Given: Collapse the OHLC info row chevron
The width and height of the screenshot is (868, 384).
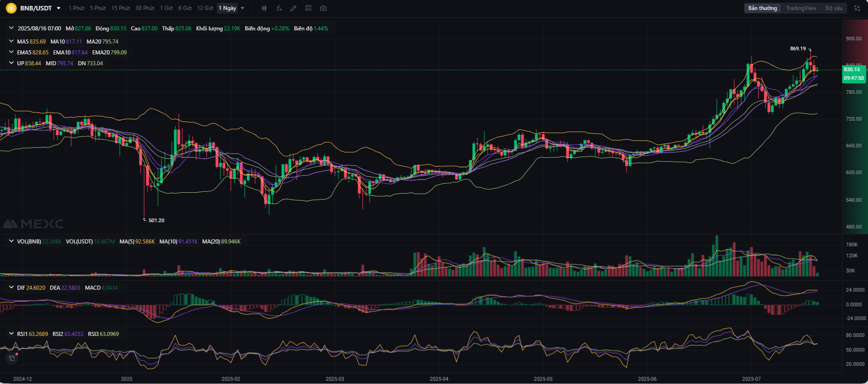Looking at the screenshot, I should tap(11, 28).
